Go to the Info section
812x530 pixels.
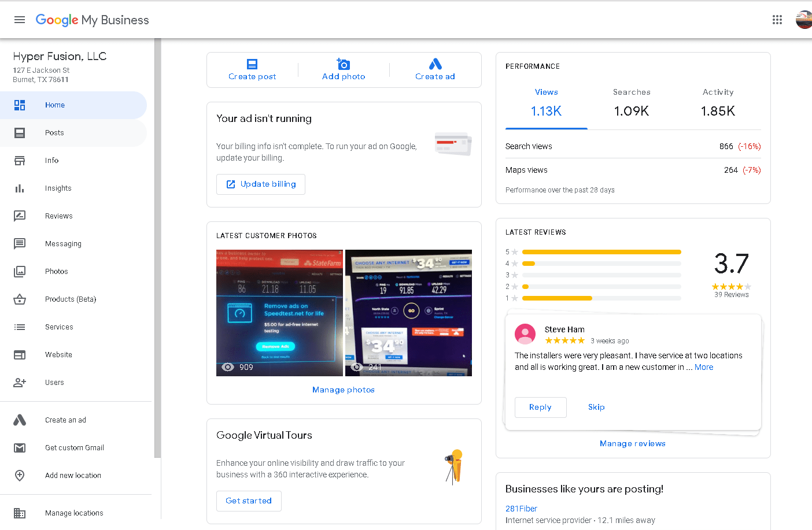click(73, 161)
